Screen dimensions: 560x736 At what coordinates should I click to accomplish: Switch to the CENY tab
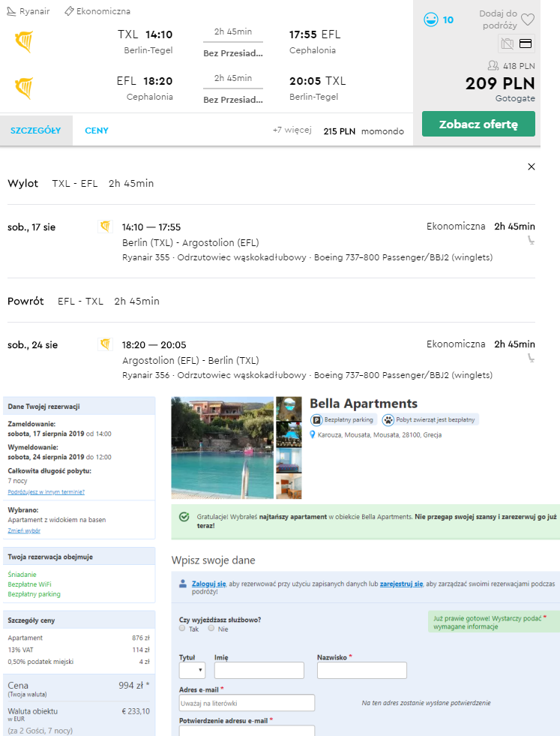(x=97, y=131)
